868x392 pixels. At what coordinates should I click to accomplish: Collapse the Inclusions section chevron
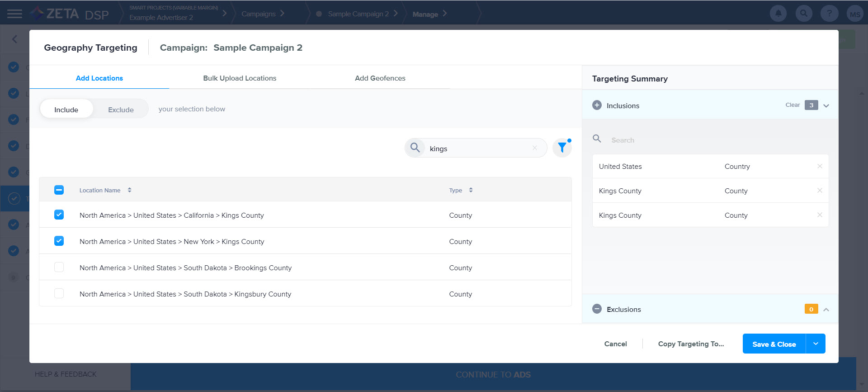(826, 105)
